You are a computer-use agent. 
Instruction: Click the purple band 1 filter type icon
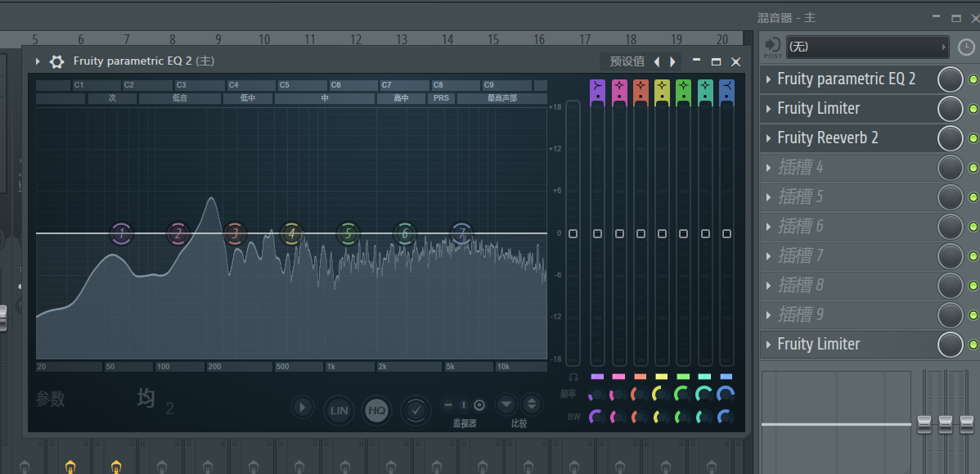[597, 85]
